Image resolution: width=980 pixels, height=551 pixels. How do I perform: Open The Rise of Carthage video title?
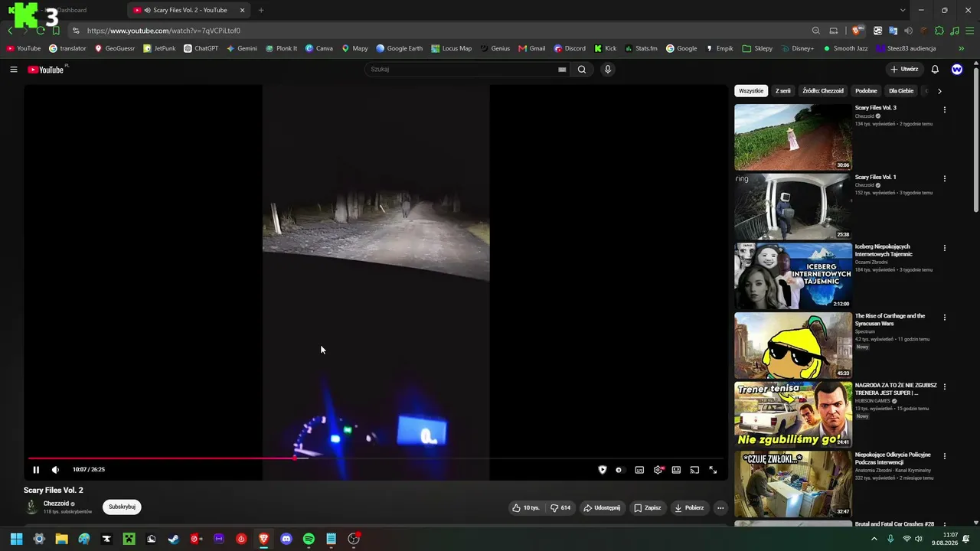click(x=890, y=319)
